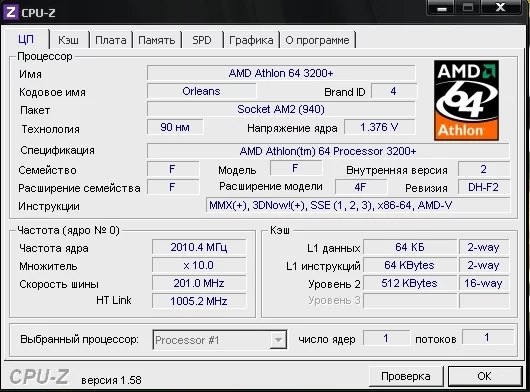This screenshot has height=392, width=530.
Task: Click the Проверка button
Action: (406, 376)
